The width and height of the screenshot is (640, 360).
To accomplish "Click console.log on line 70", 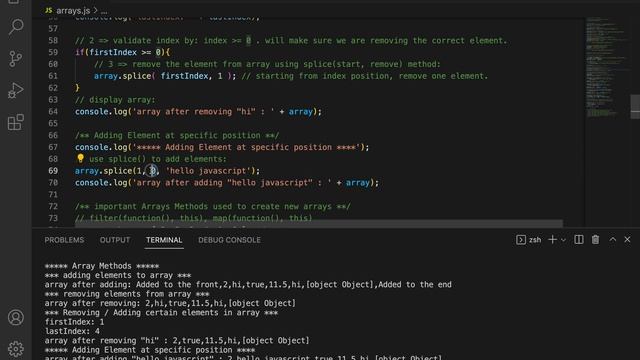I will click(x=101, y=182).
